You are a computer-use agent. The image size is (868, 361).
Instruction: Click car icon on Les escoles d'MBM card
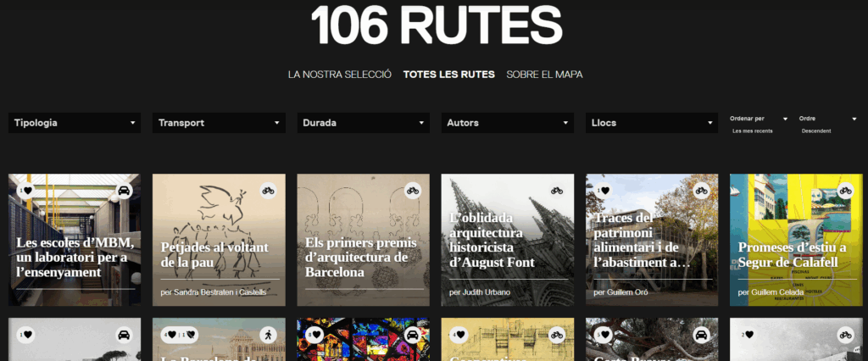124,191
